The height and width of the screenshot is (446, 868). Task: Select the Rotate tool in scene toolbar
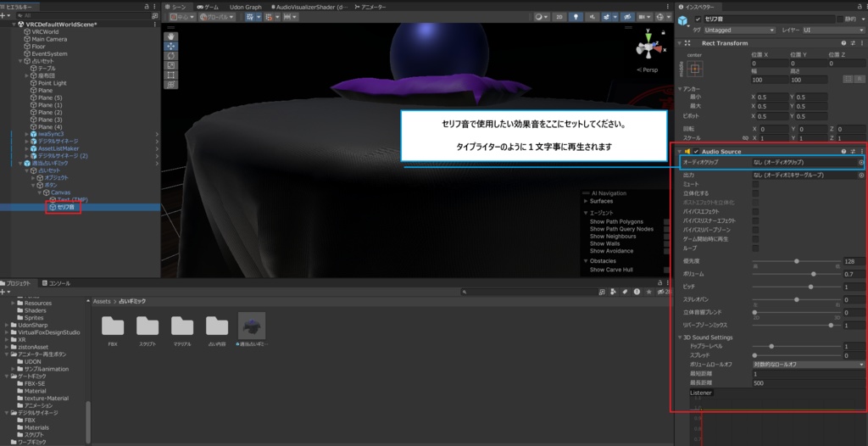pyautogui.click(x=170, y=56)
